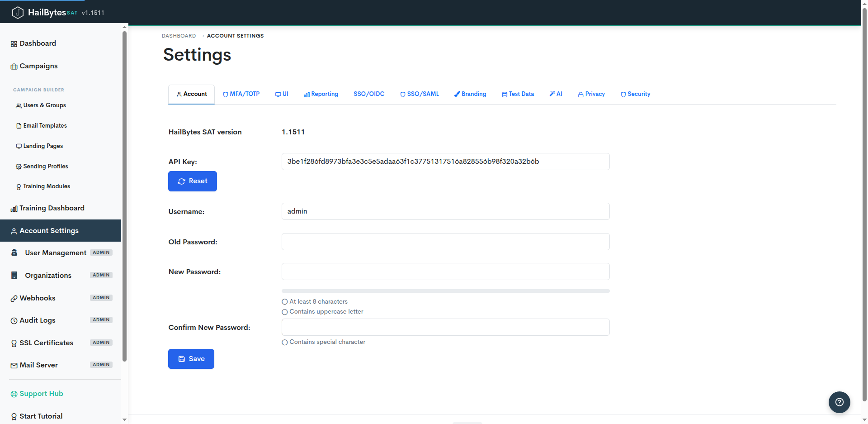Click the sidebar scroll down arrow
The width and height of the screenshot is (868, 424).
point(125,420)
